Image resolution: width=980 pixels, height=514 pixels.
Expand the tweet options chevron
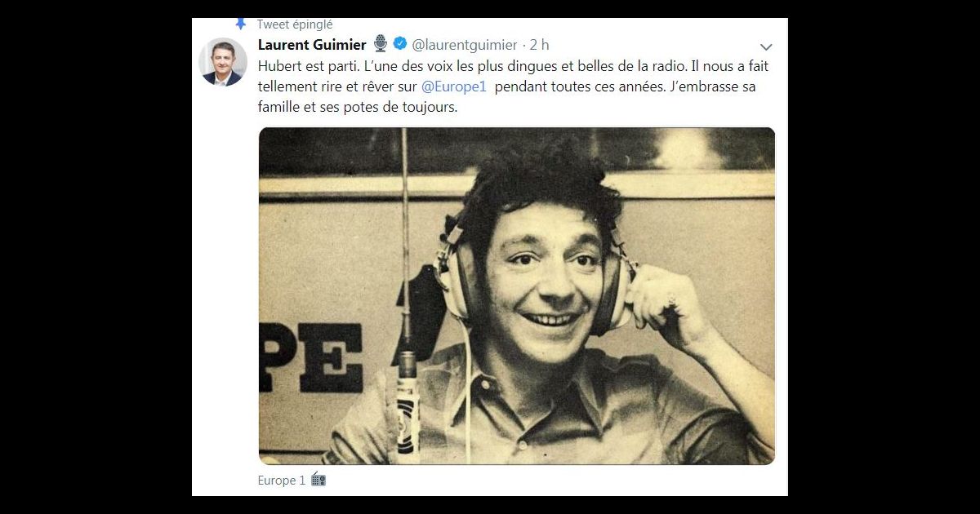[x=766, y=47]
